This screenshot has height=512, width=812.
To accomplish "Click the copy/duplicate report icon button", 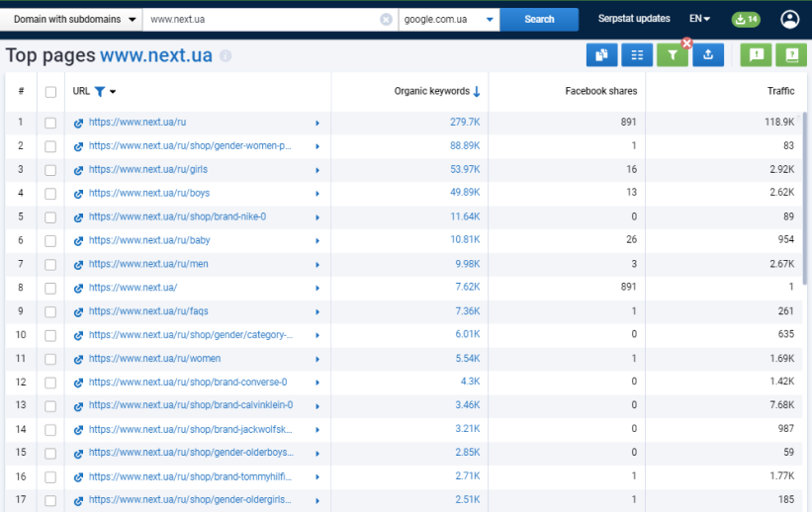I will tap(601, 55).
